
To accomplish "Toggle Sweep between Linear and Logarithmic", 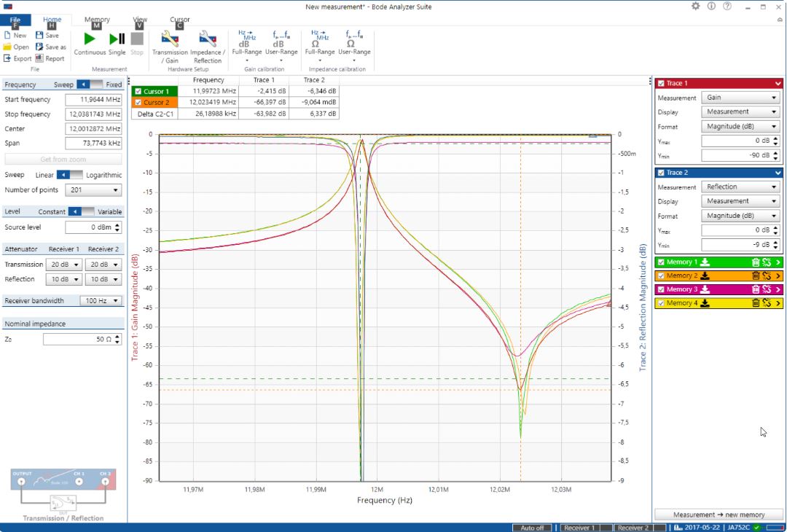I will [69, 175].
